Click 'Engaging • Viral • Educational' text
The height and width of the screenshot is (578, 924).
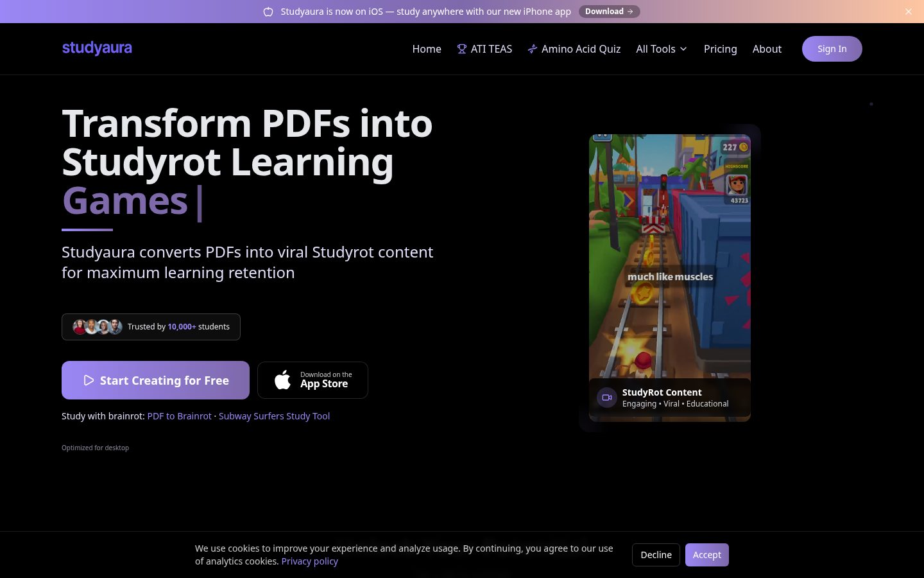point(675,404)
